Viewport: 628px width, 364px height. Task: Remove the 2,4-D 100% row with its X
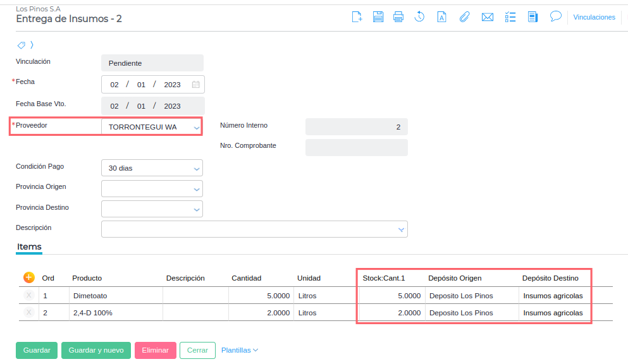pos(28,312)
